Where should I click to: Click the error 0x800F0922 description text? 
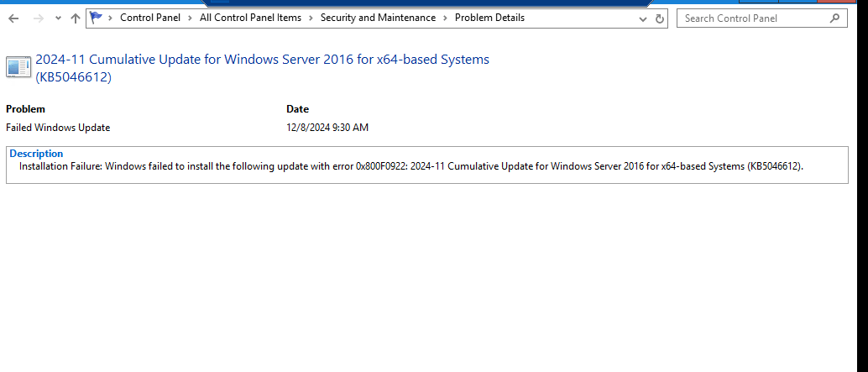(411, 166)
